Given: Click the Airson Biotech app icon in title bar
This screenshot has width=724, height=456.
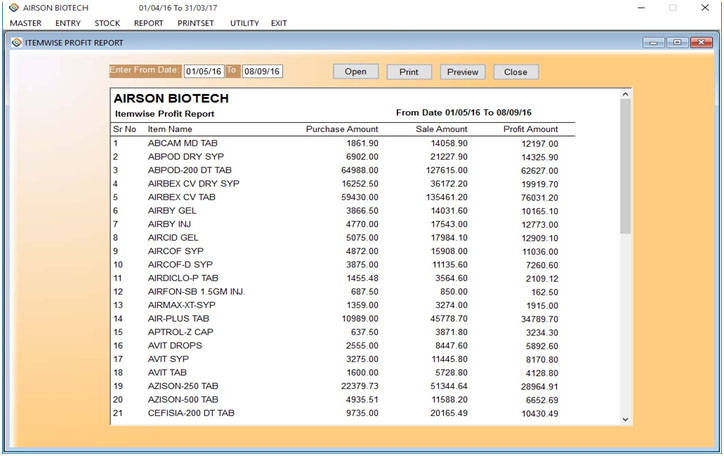Looking at the screenshot, I should 12,7.
